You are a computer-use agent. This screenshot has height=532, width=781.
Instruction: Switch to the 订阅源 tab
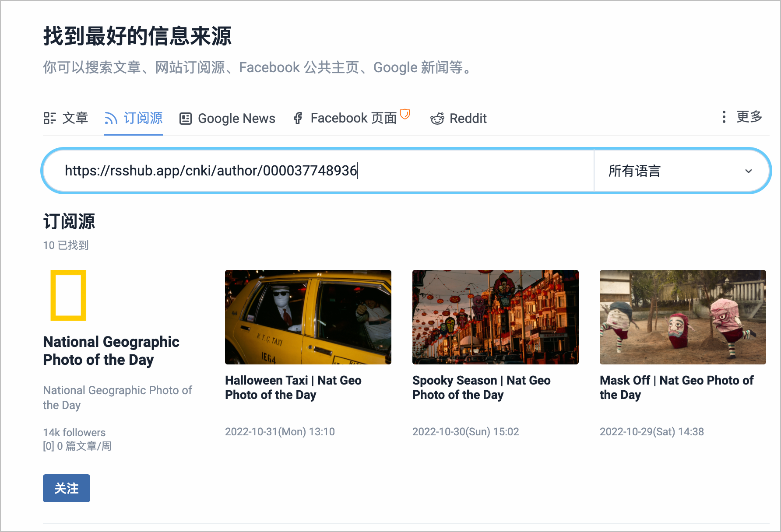click(x=143, y=118)
